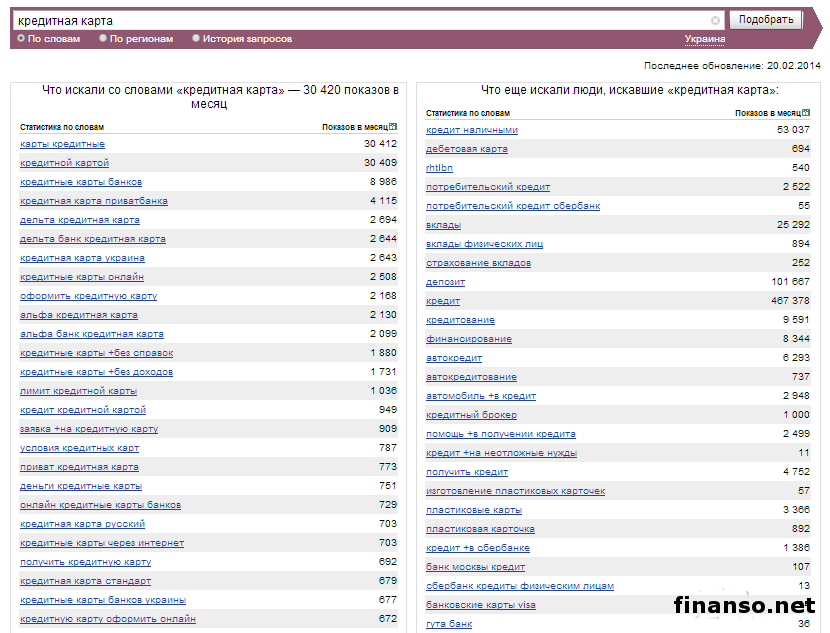Image resolution: width=830 pixels, height=633 pixels.
Task: Open the 'Украина' region selector
Action: pyautogui.click(x=705, y=39)
